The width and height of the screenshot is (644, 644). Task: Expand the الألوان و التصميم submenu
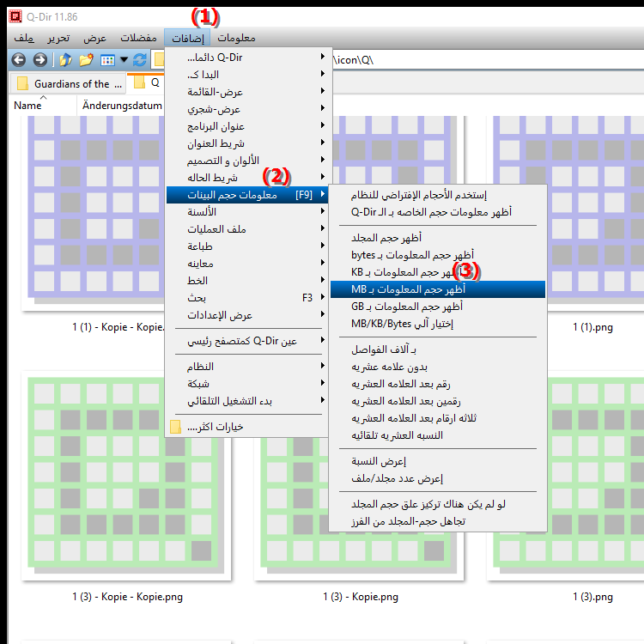click(246, 161)
